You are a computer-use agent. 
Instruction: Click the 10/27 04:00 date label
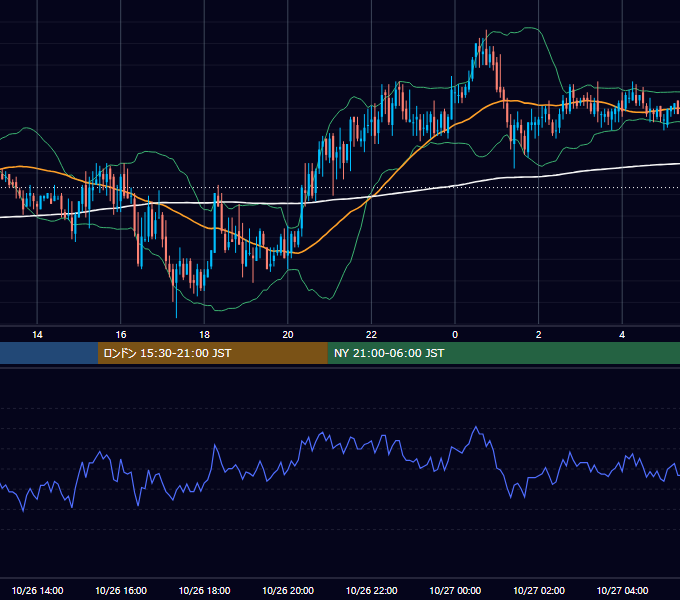622,590
